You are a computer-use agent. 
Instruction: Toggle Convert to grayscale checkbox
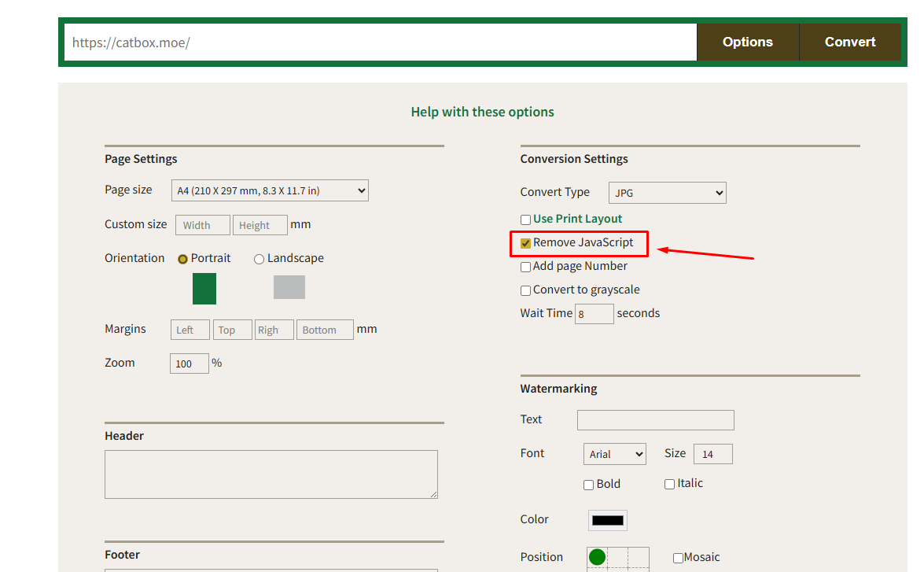tap(526, 290)
